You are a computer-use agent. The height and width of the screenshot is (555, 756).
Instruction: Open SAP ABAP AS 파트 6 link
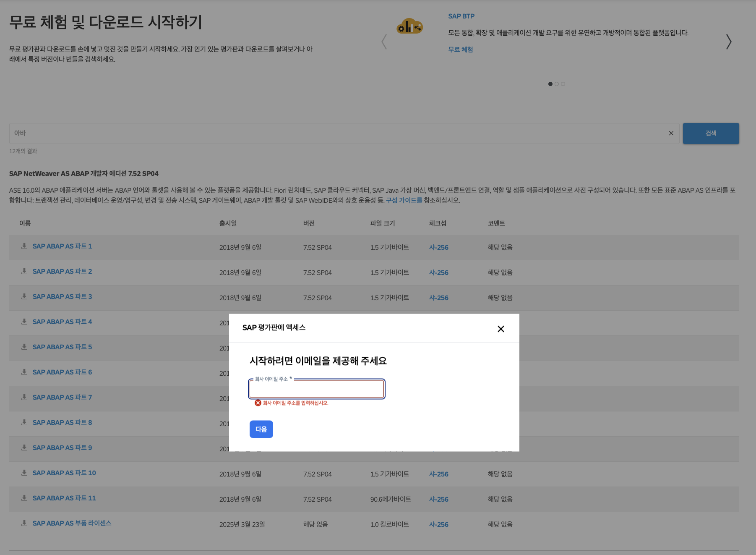[x=62, y=372]
